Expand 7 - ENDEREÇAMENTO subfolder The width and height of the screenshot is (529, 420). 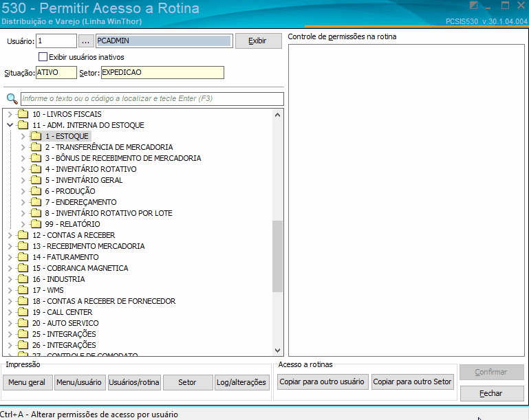coord(23,202)
